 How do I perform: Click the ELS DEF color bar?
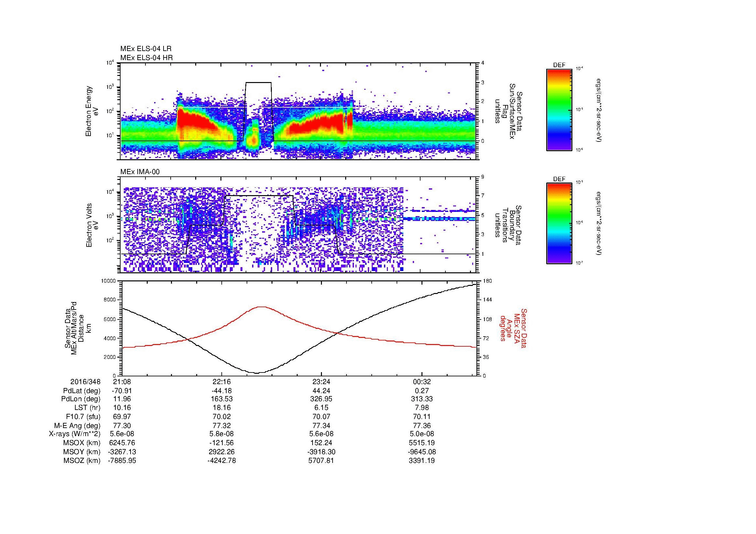(x=559, y=110)
